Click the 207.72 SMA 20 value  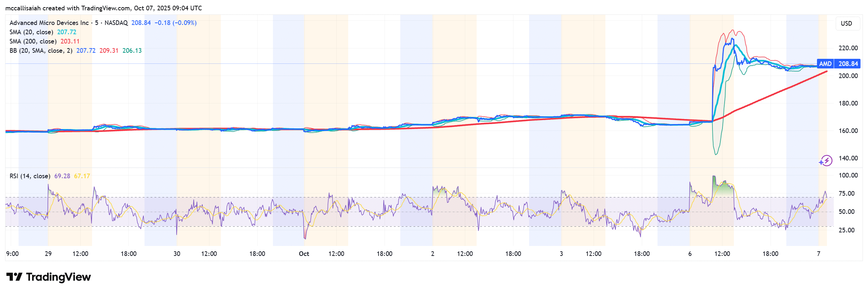pos(67,32)
